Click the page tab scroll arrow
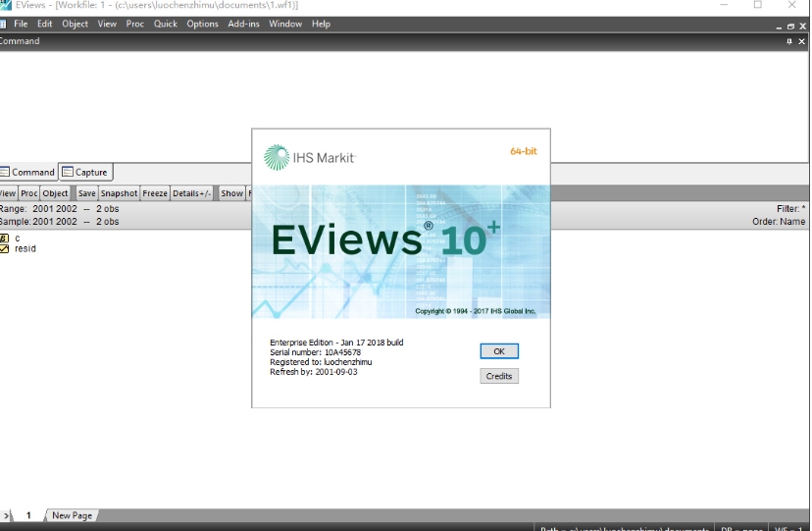The width and height of the screenshot is (812, 531). 6,515
